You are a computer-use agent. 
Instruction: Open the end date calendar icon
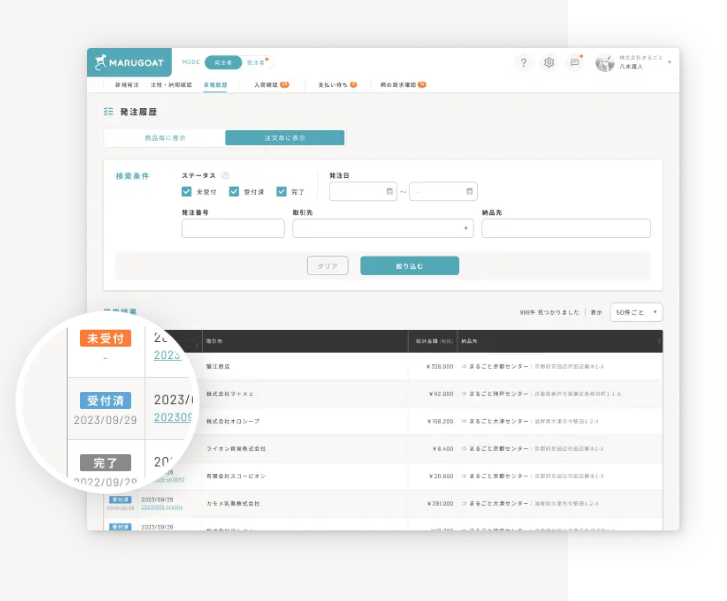point(469,191)
